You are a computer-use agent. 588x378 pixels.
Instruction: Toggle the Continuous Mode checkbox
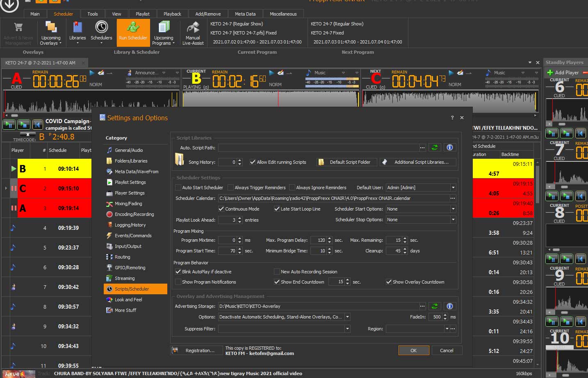(x=221, y=209)
